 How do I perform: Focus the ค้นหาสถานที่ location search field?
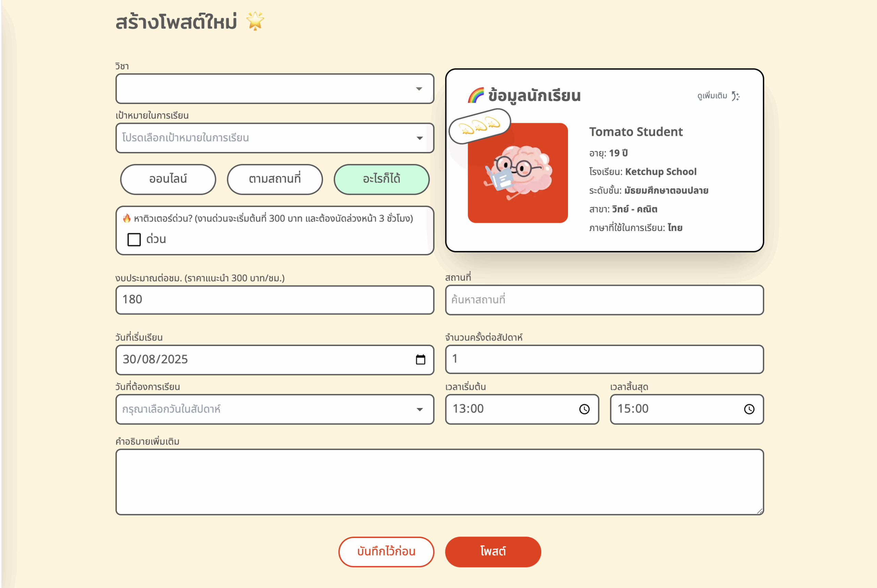click(604, 300)
